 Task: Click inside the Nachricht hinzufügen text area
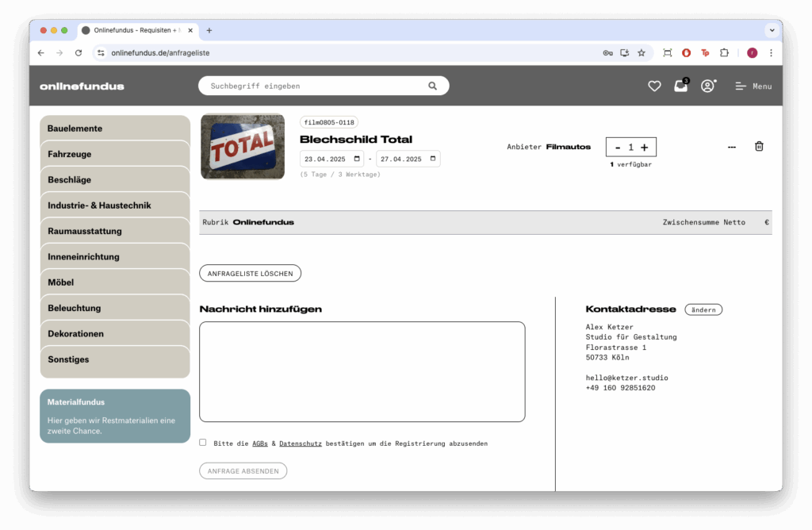pos(362,371)
